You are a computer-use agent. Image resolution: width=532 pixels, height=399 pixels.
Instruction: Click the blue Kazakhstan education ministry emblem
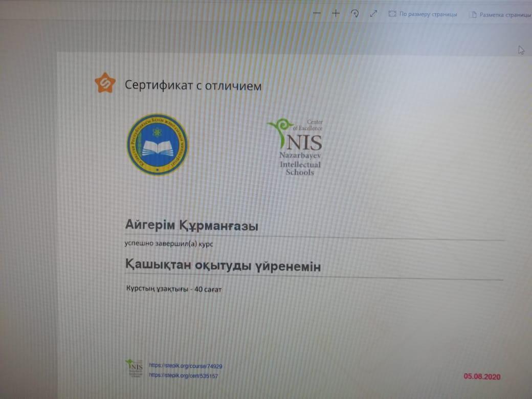tap(158, 144)
